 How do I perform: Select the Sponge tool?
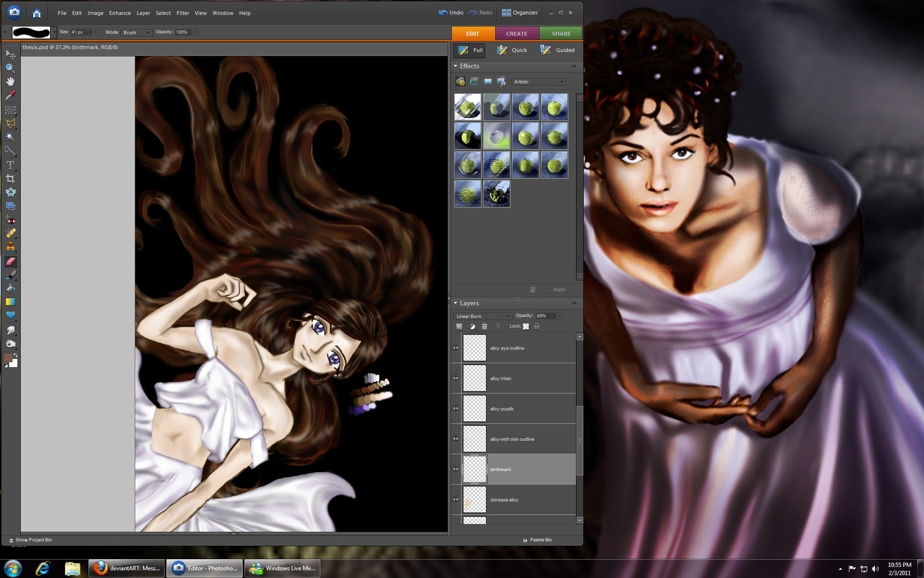11,343
